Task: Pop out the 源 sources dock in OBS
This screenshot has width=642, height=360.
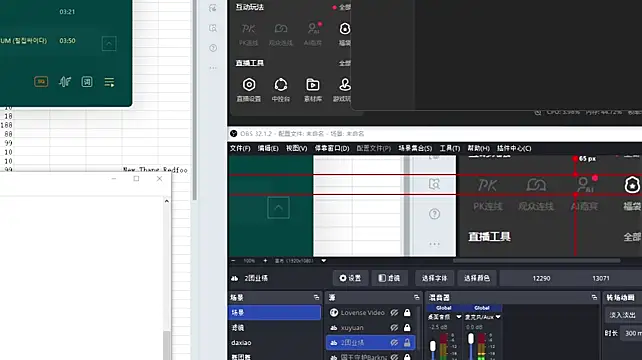Action: pyautogui.click(x=416, y=297)
